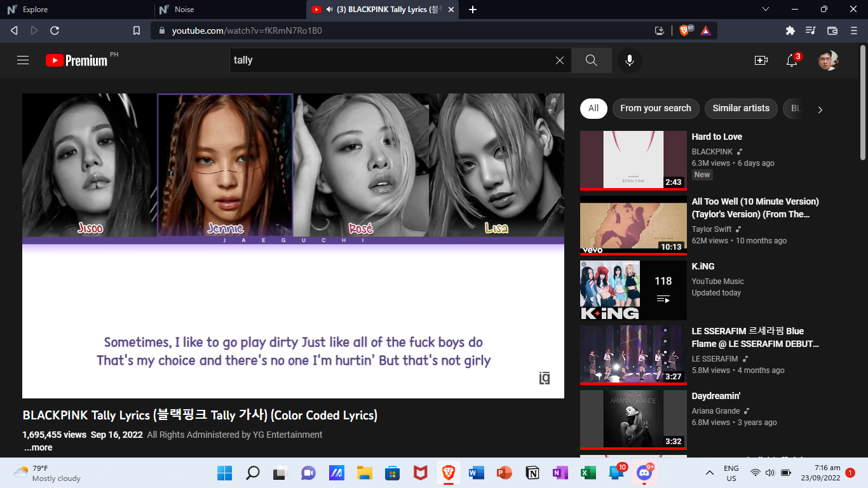Clear the search text with the X

point(560,60)
